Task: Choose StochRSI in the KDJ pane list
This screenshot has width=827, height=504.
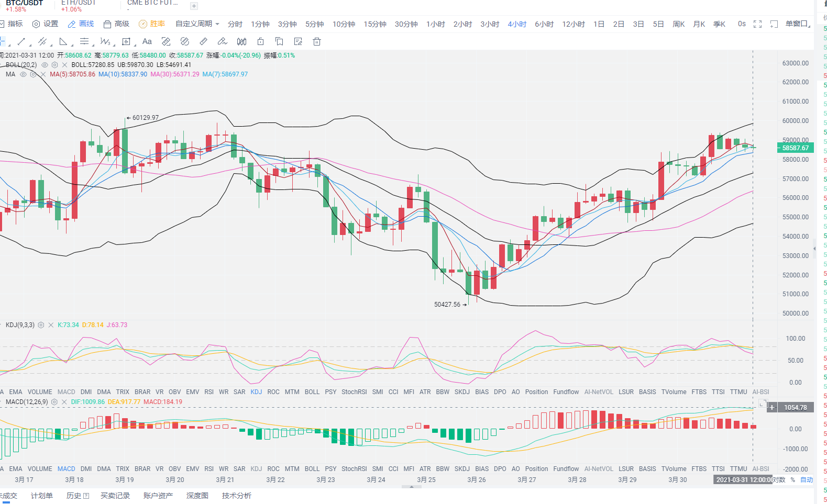Action: [354, 392]
